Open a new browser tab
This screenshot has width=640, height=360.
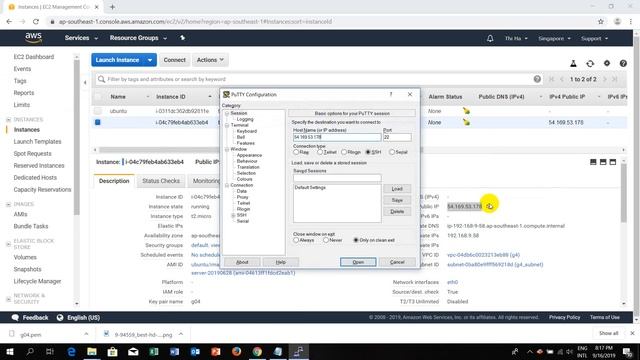tap(112, 7)
